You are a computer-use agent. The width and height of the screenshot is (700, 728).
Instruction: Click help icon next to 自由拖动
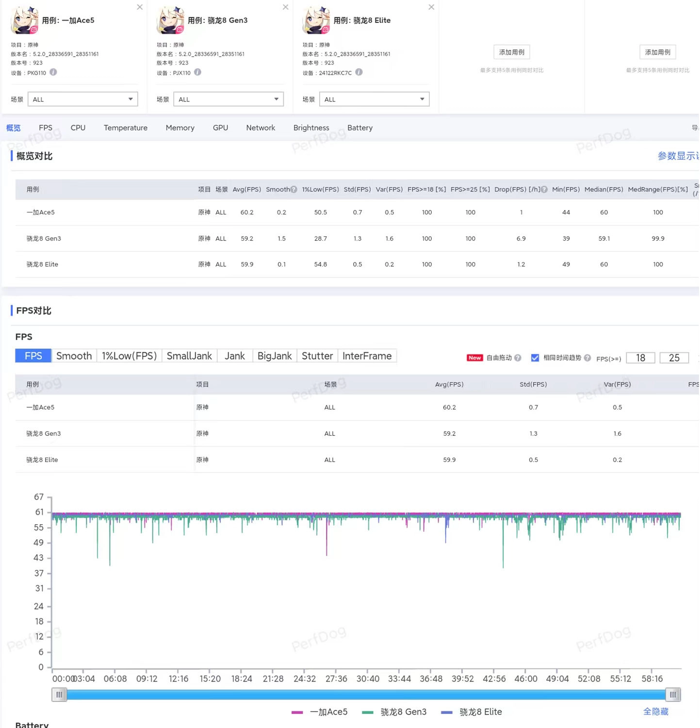coord(518,358)
